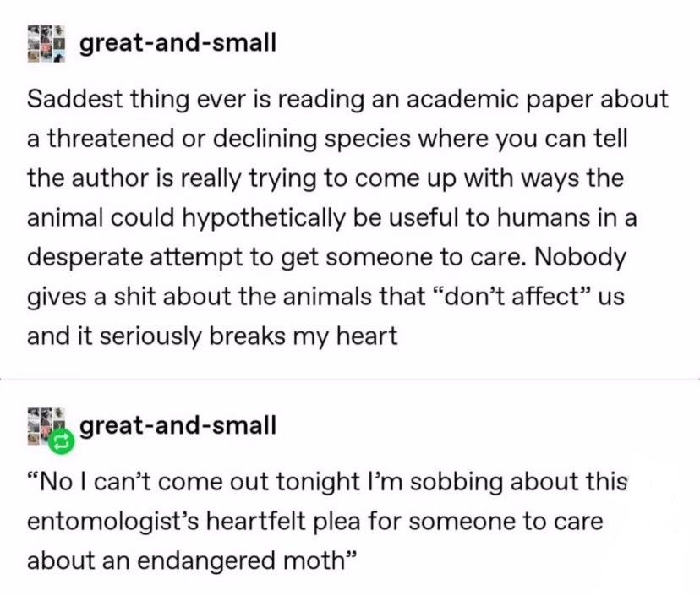
Task: Click the word "Nobody" in first post
Action: [580, 259]
